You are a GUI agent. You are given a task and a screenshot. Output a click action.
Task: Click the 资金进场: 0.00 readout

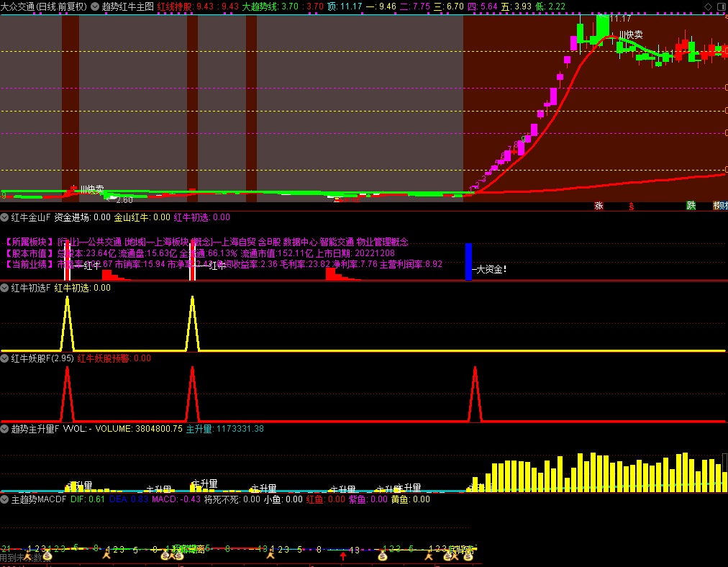pos(82,217)
